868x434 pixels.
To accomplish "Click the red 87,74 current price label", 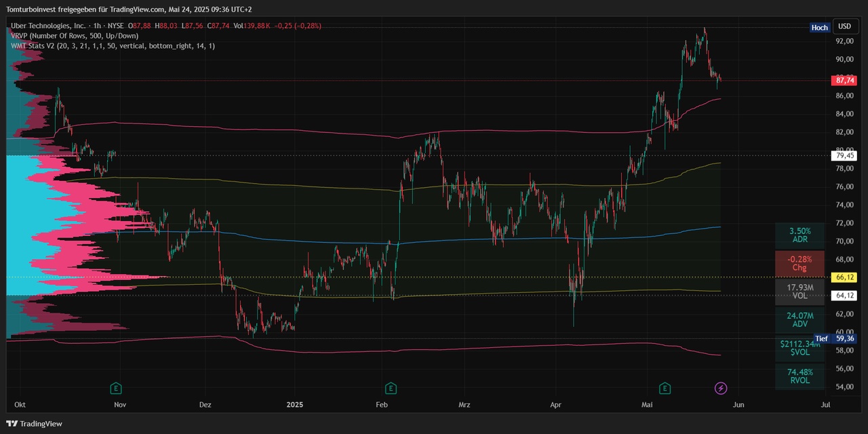I will pyautogui.click(x=844, y=81).
